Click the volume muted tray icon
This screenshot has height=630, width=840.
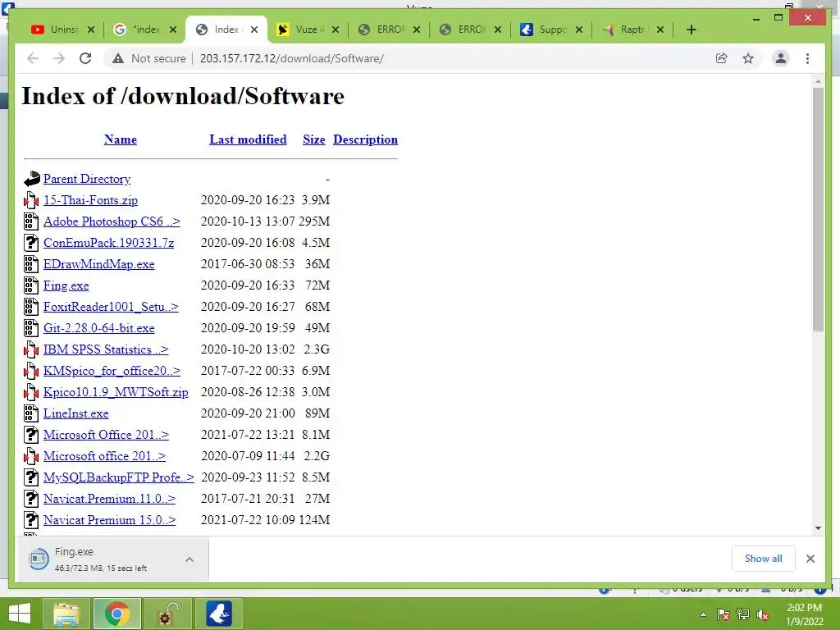tap(762, 615)
